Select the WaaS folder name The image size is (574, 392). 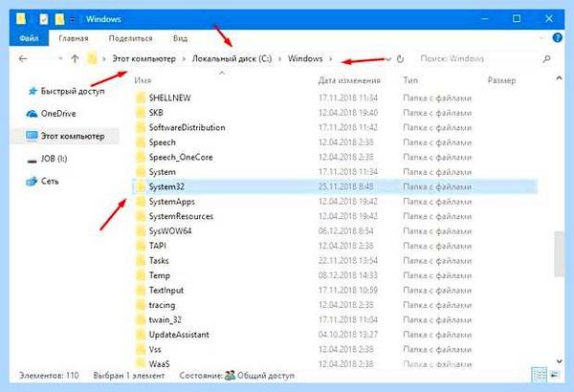coord(159,364)
